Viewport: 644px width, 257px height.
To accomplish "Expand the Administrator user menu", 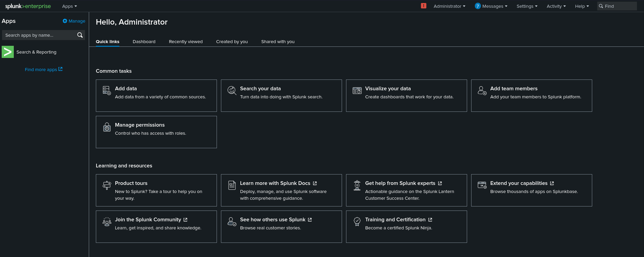I will pyautogui.click(x=450, y=6).
